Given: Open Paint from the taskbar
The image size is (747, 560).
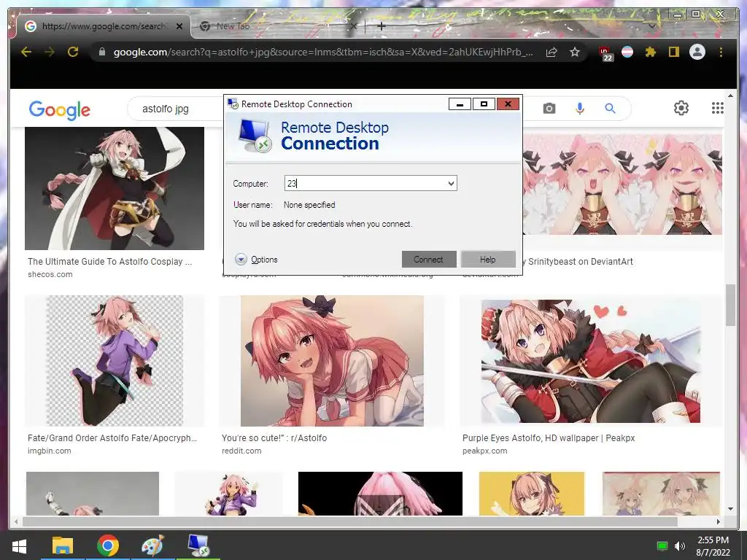Looking at the screenshot, I should point(152,545).
